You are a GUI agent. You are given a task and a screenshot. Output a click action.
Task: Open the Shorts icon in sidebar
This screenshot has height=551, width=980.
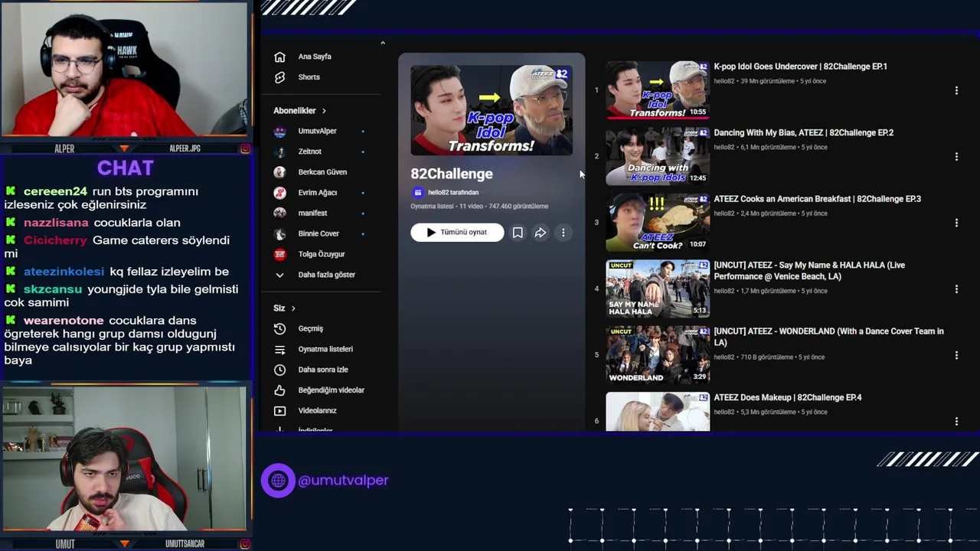pyautogui.click(x=279, y=77)
